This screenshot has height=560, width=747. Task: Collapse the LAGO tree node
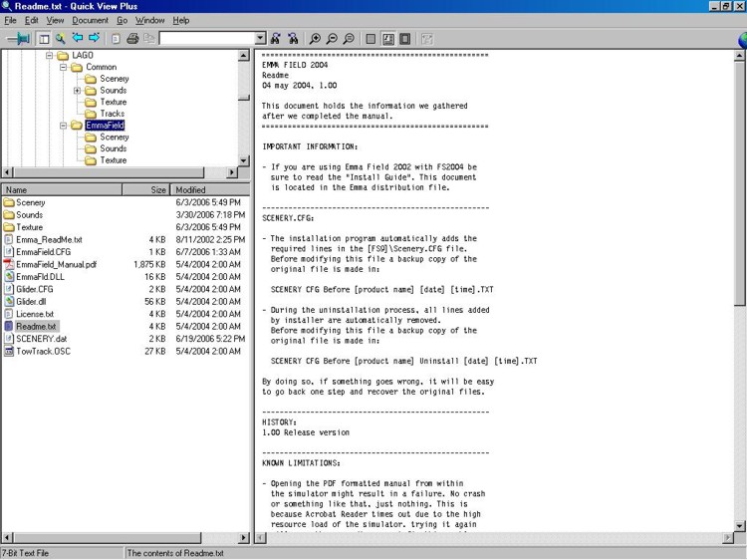pos(49,56)
